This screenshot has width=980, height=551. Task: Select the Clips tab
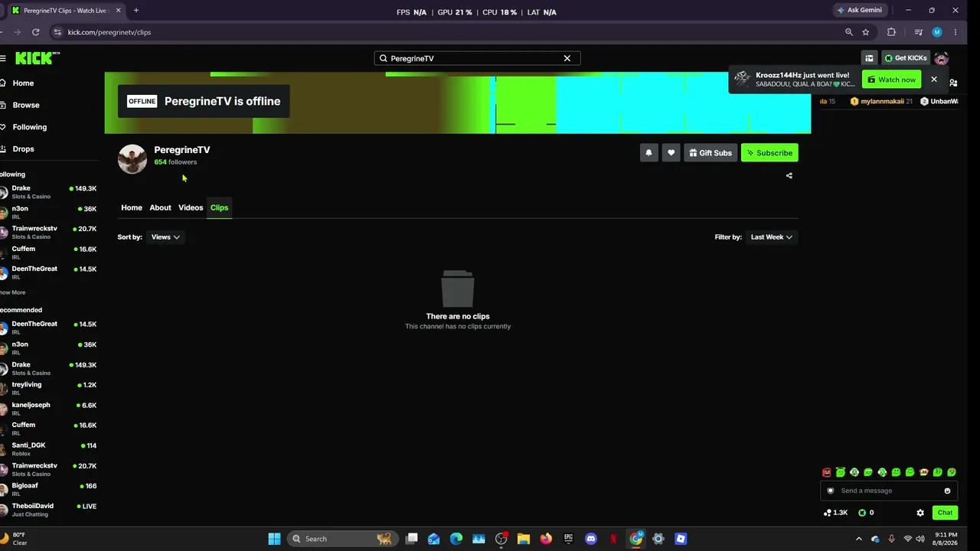tap(219, 207)
